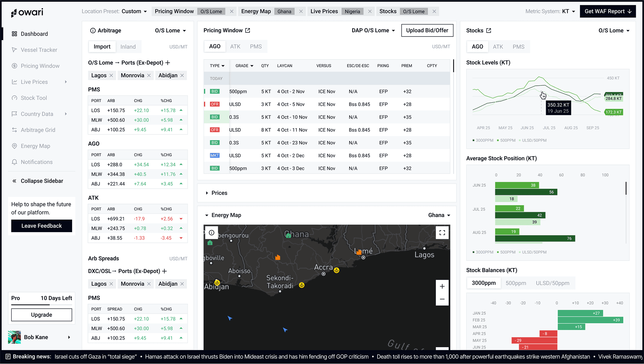Image resolution: width=644 pixels, height=364 pixels.
Task: Switch Arbitrage view to Inland
Action: (x=128, y=47)
